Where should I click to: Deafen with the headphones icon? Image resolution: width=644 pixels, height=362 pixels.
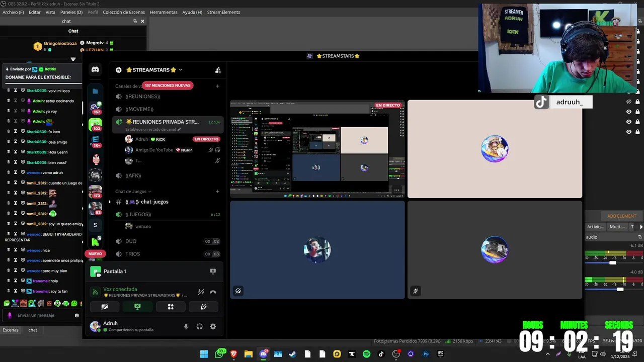pyautogui.click(x=200, y=326)
